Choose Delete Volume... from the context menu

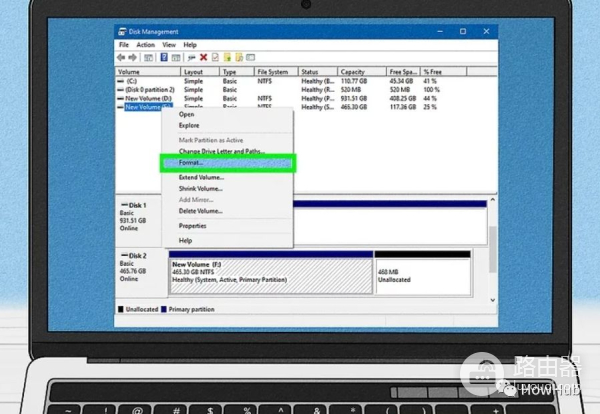200,211
